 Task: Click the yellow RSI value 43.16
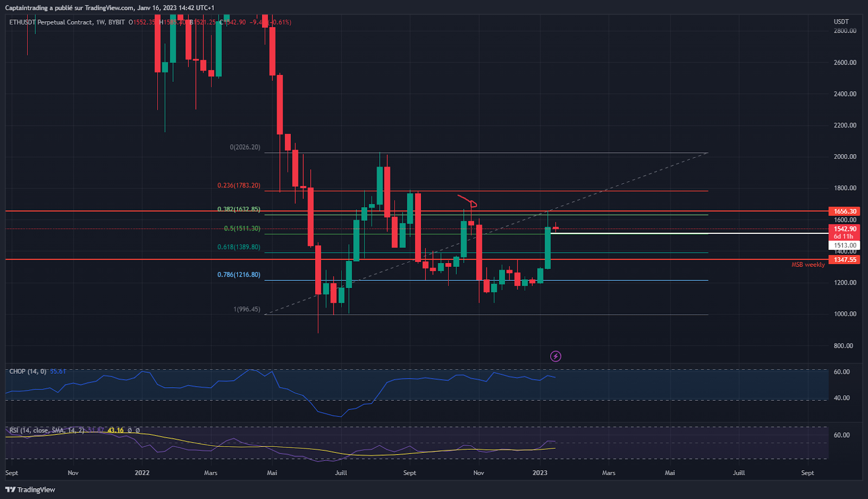click(x=116, y=430)
